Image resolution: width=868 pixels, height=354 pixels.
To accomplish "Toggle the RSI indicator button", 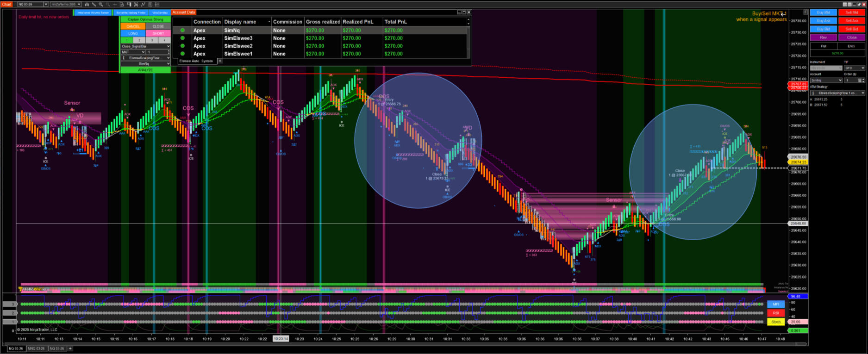I will (x=776, y=313).
